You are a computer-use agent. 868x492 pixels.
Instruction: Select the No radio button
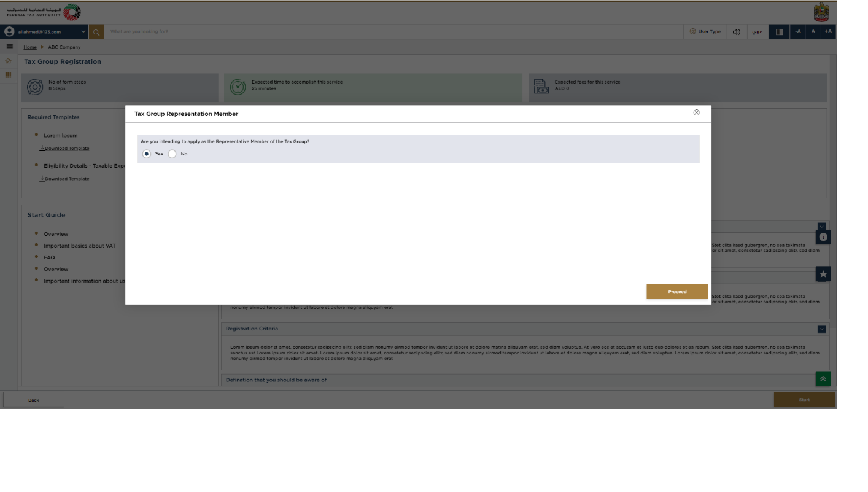(172, 154)
